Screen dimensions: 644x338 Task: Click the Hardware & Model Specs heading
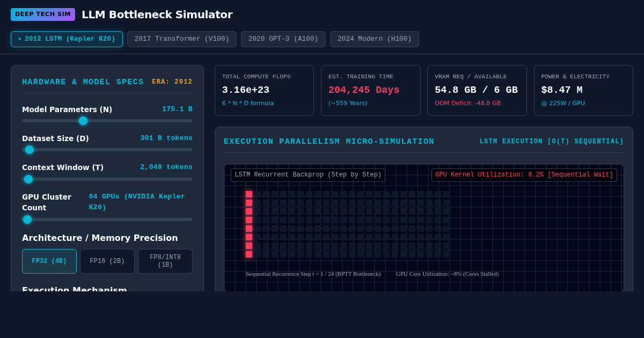pyautogui.click(x=83, y=82)
